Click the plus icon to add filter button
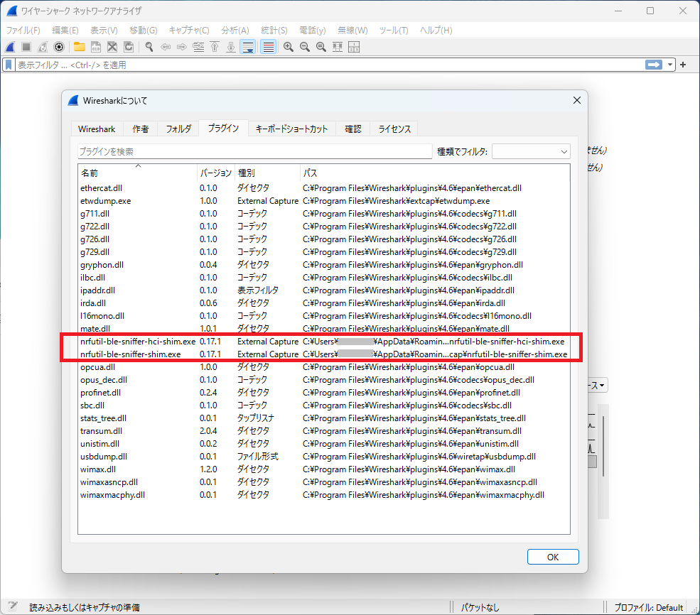The height and width of the screenshot is (615, 700). 684,65
